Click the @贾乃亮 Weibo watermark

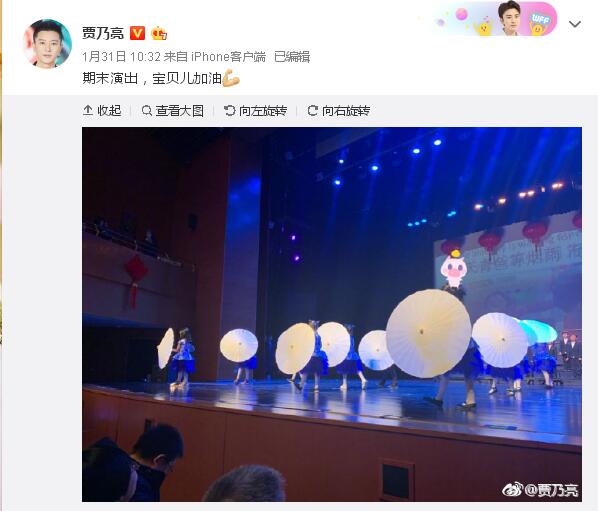point(540,490)
